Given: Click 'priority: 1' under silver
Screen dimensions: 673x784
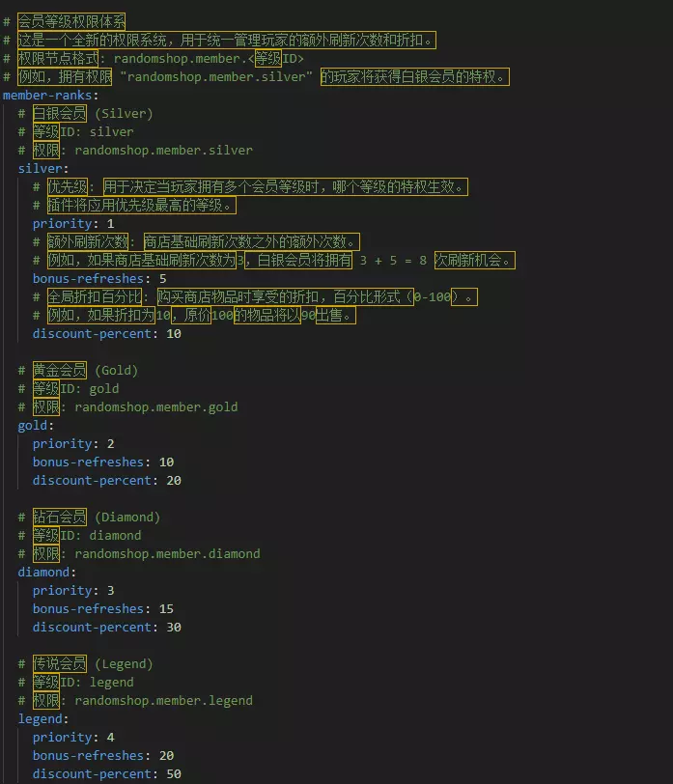Looking at the screenshot, I should click(x=73, y=223).
